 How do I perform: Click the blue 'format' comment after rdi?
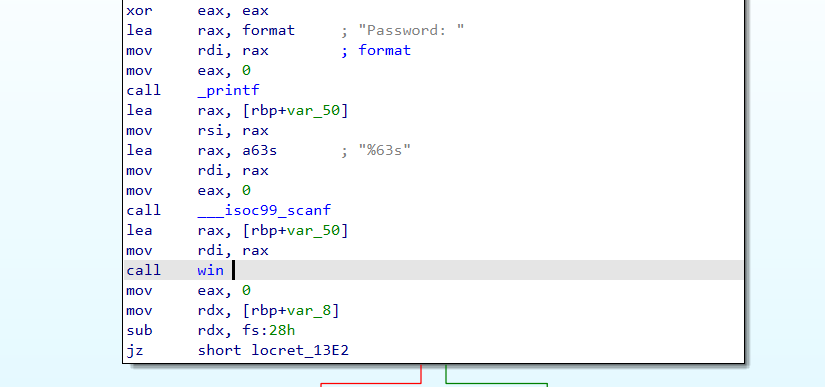pos(385,50)
